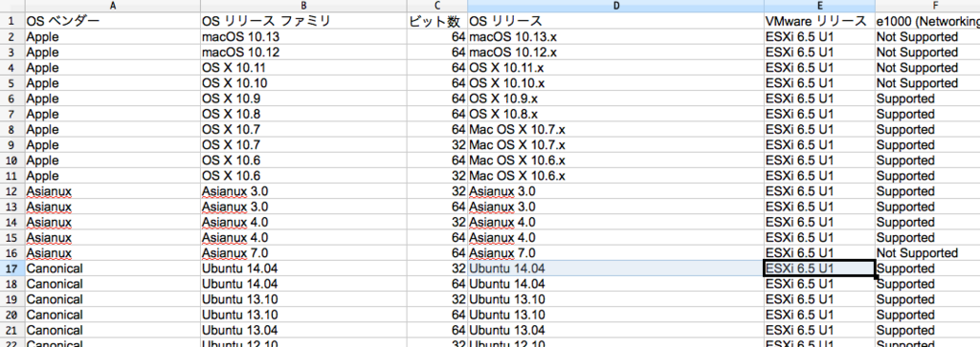The width and height of the screenshot is (980, 347).
Task: Select row 1 header number
Action: point(12,21)
